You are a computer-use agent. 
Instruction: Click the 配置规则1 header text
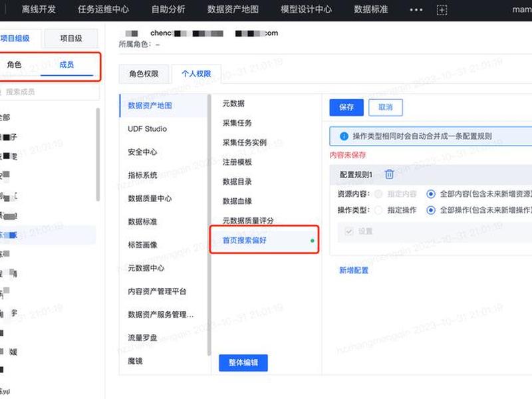356,175
